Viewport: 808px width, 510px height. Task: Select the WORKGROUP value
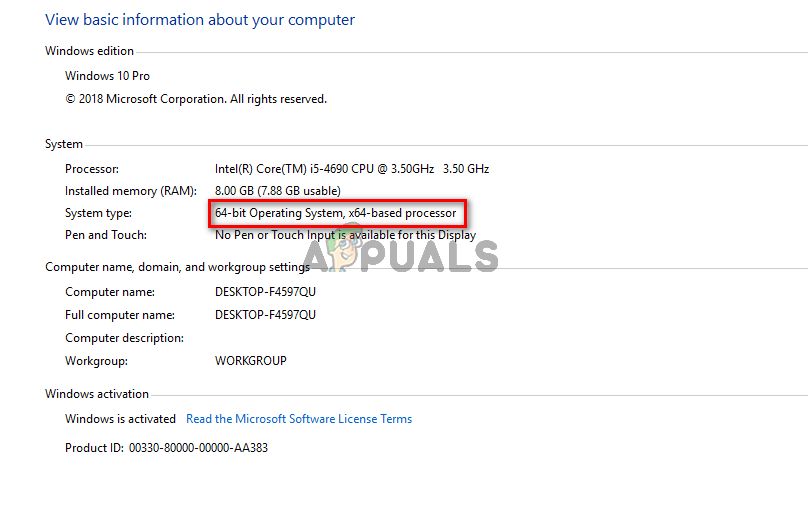coord(251,361)
